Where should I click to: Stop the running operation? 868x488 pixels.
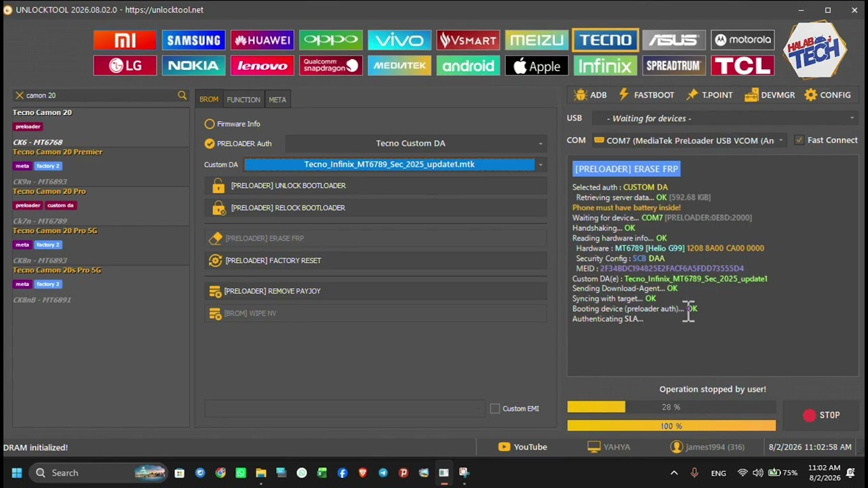coord(821,415)
